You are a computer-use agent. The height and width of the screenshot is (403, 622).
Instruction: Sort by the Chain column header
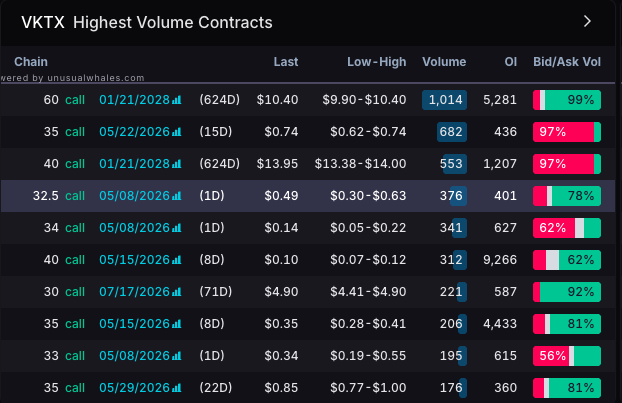31,62
